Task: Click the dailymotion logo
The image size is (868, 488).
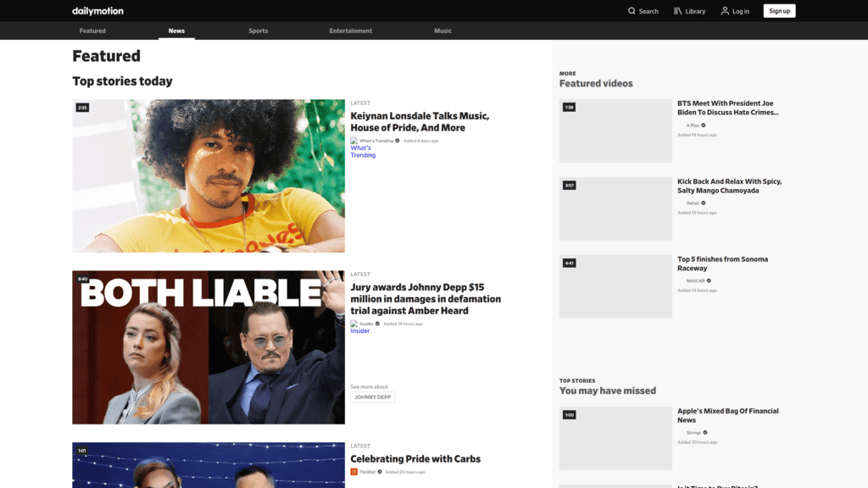Action: coord(97,11)
